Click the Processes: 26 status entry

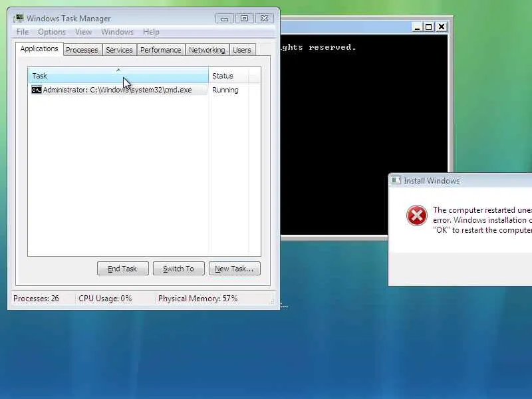pos(37,299)
